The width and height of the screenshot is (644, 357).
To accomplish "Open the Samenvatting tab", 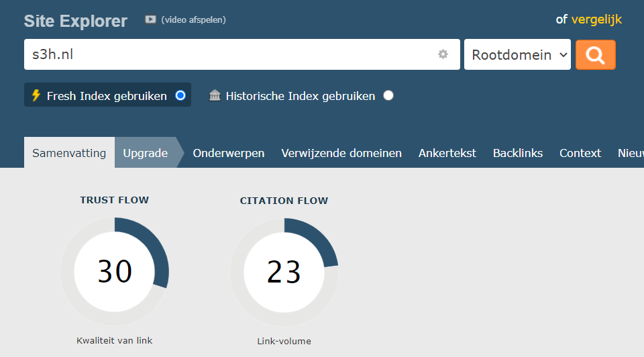I will pyautogui.click(x=69, y=153).
